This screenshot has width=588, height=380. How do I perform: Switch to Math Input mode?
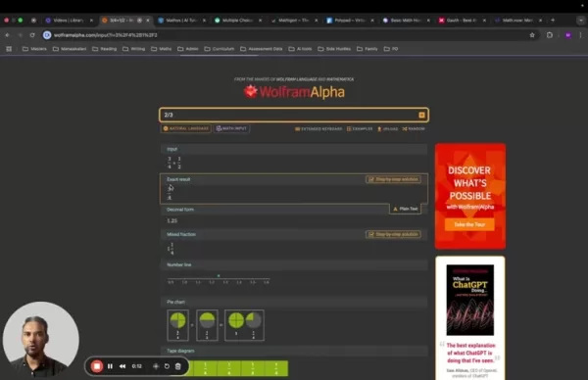tap(231, 128)
